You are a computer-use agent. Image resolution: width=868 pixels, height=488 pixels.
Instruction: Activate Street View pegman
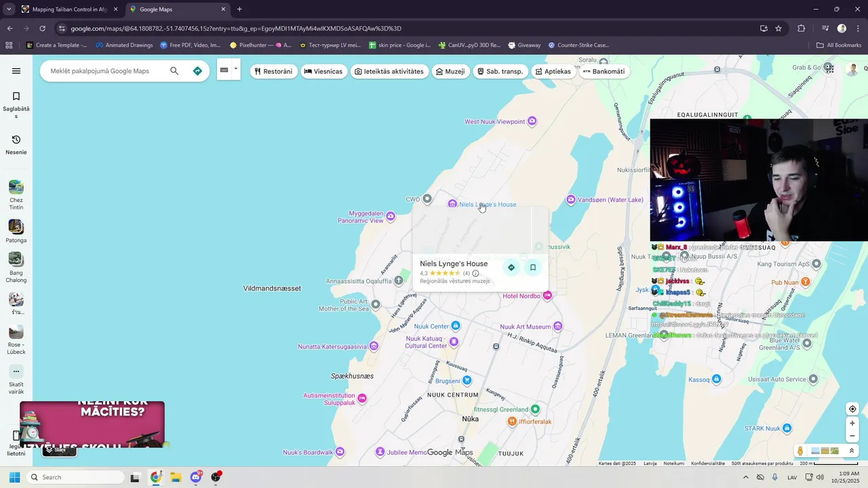[x=801, y=451]
